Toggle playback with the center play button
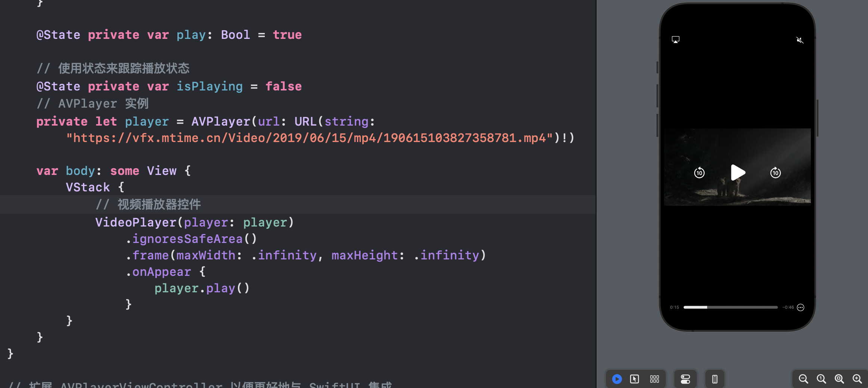This screenshot has width=868, height=388. tap(737, 173)
